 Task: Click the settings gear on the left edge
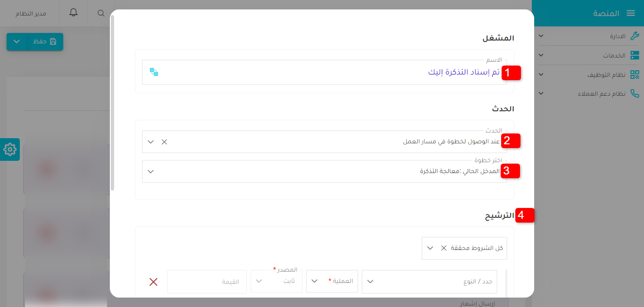pos(9,149)
